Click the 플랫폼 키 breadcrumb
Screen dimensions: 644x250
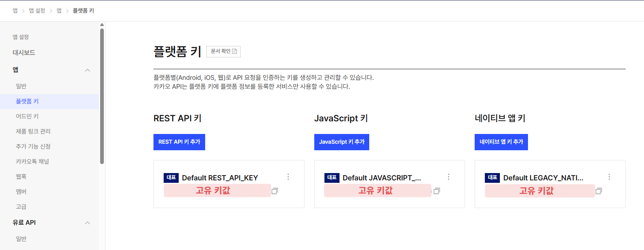pos(83,11)
